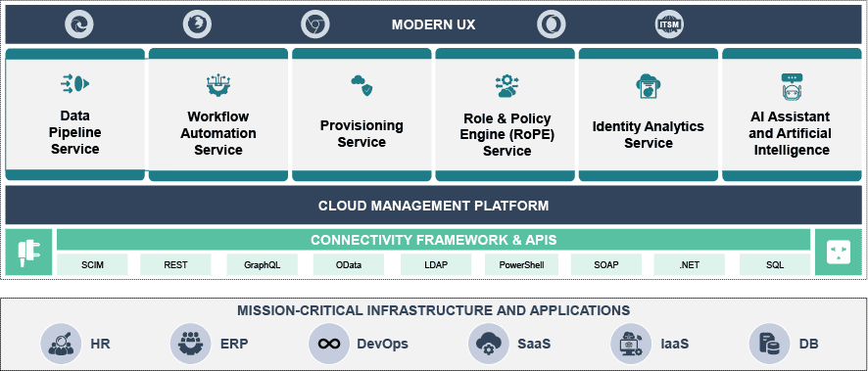The image size is (868, 371).
Task: Click the DevOps infinity loop icon
Action: point(329,344)
